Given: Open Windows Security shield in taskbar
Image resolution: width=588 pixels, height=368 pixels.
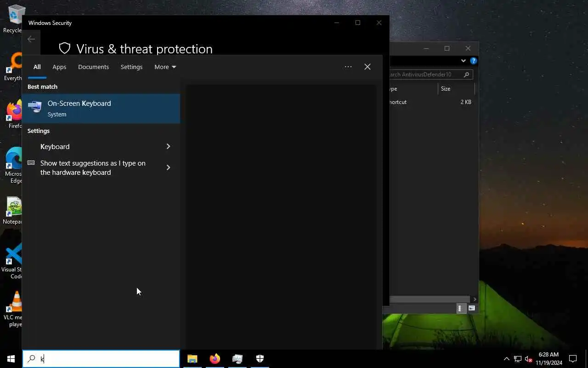Looking at the screenshot, I should point(260,359).
